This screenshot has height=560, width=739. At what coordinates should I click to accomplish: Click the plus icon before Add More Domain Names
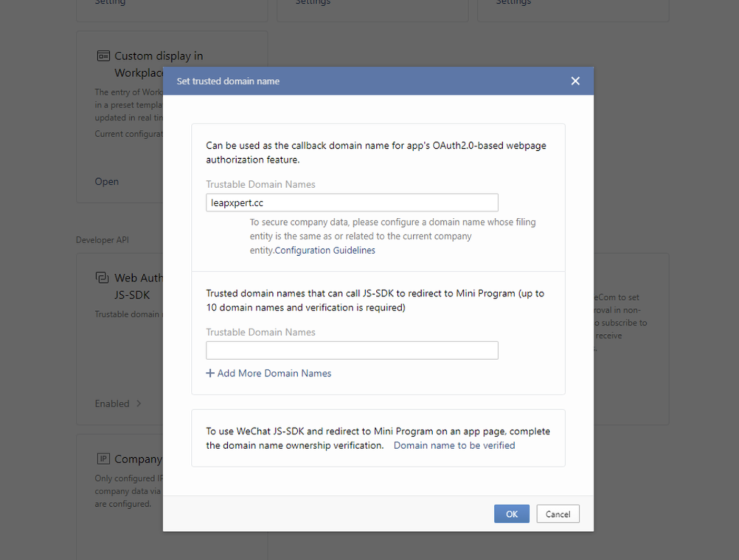tap(210, 373)
